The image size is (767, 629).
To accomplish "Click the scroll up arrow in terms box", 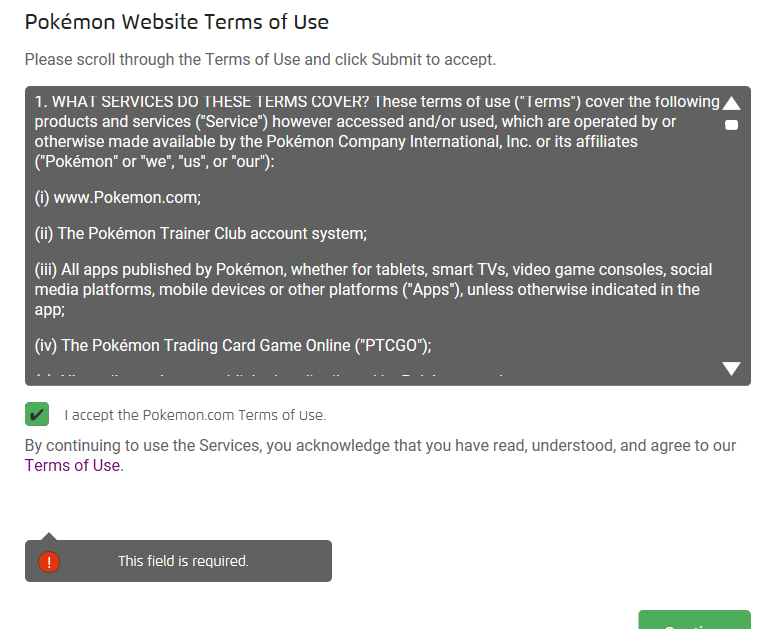I will [731, 103].
